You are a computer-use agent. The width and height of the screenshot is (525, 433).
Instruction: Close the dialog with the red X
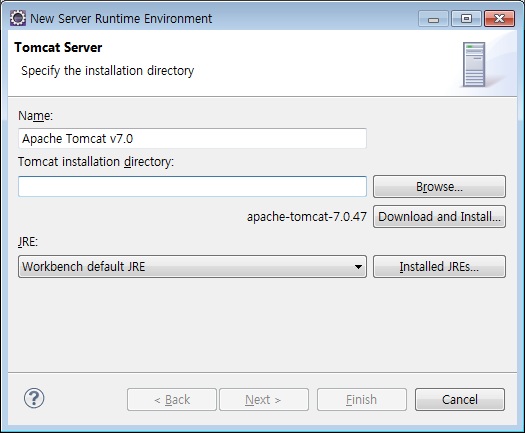tap(499, 19)
